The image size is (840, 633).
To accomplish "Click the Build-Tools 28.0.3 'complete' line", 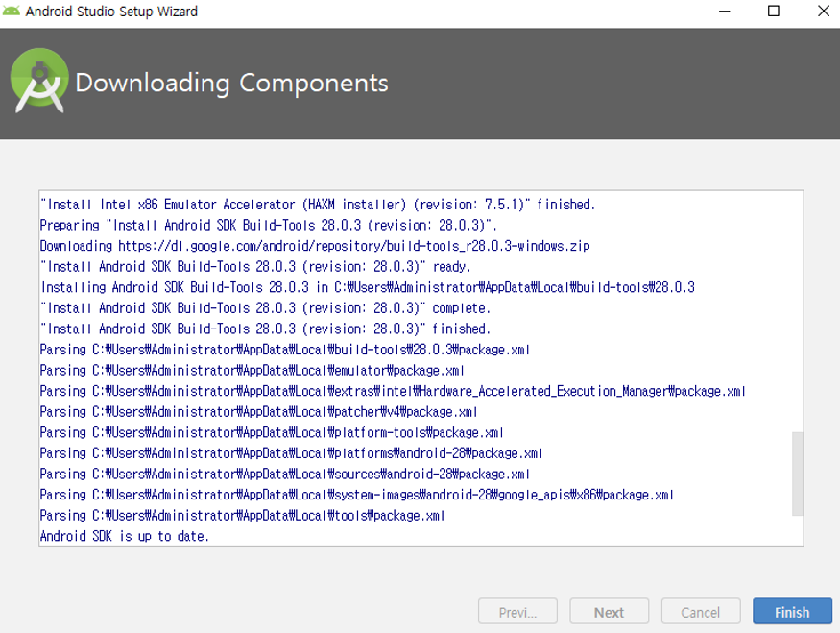I will 265,308.
